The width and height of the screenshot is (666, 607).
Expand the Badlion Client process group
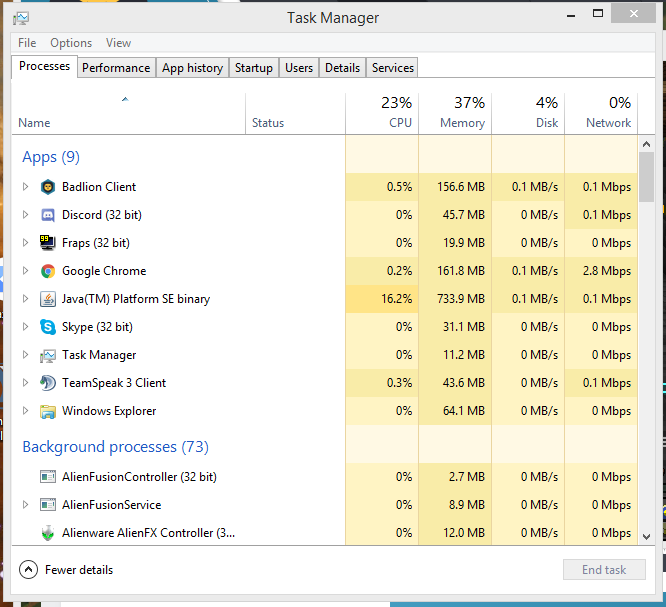pyautogui.click(x=25, y=186)
